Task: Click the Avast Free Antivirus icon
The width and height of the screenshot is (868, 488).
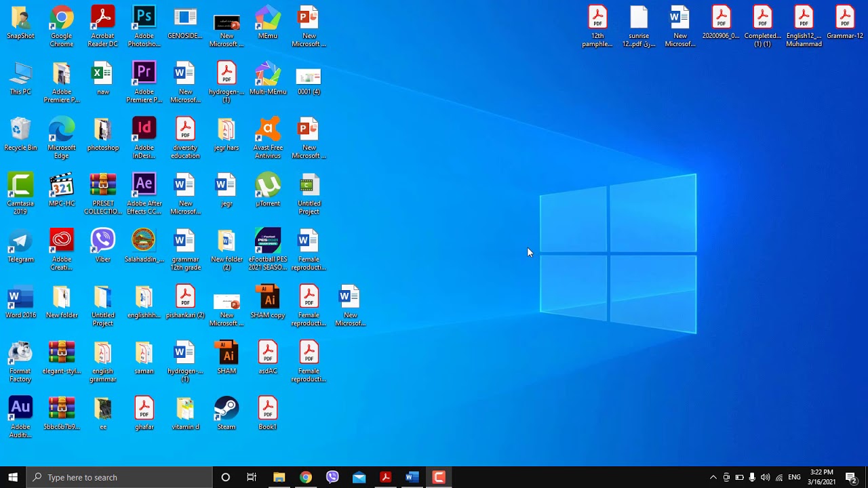Action: pyautogui.click(x=268, y=138)
